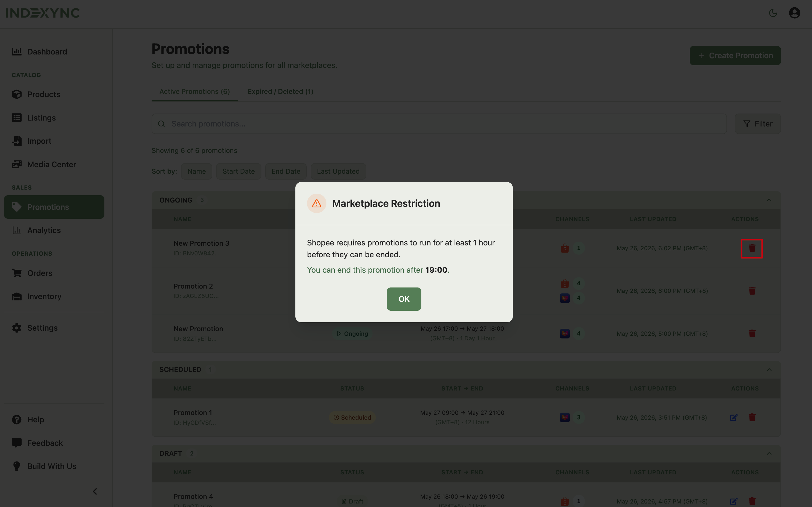Collapse the SCHEDULED section chevron

769,369
